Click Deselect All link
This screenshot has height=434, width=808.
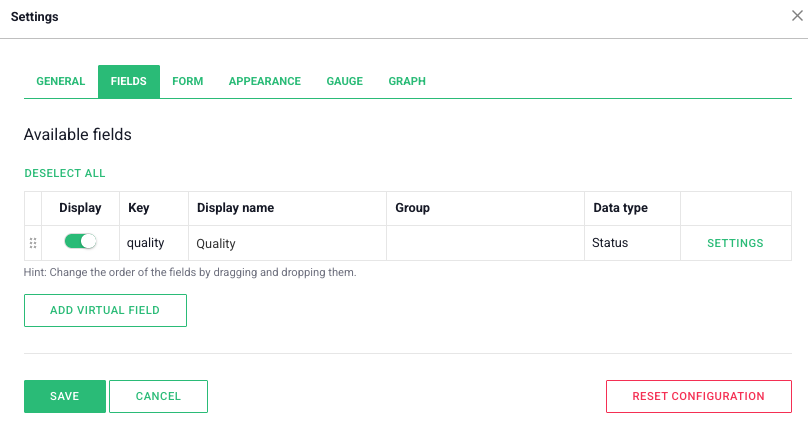[x=65, y=173]
